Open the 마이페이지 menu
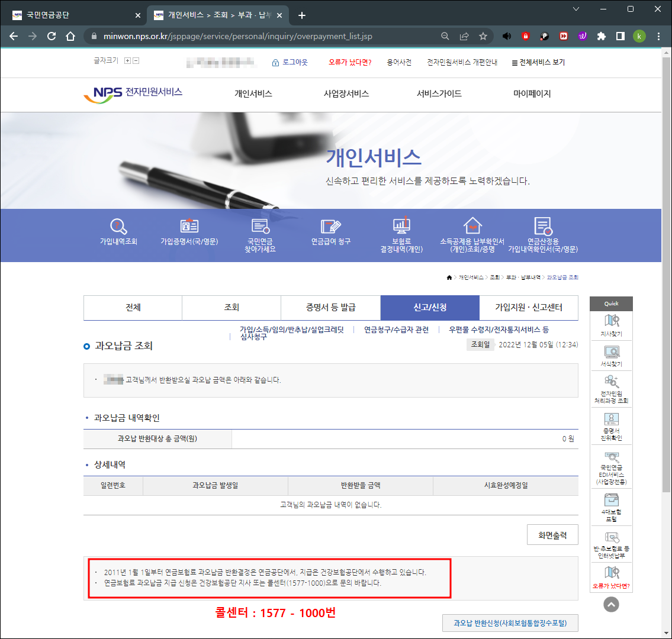Viewport: 672px width, 639px height. 531,93
